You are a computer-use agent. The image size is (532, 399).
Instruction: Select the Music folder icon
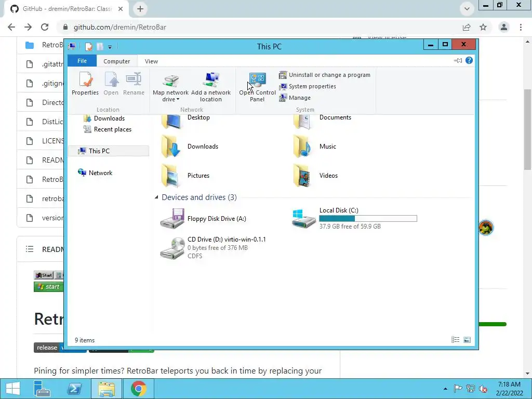point(303,147)
